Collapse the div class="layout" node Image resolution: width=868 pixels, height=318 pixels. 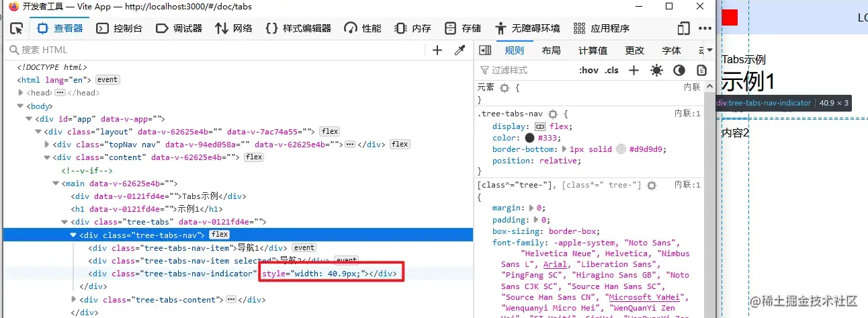point(38,131)
